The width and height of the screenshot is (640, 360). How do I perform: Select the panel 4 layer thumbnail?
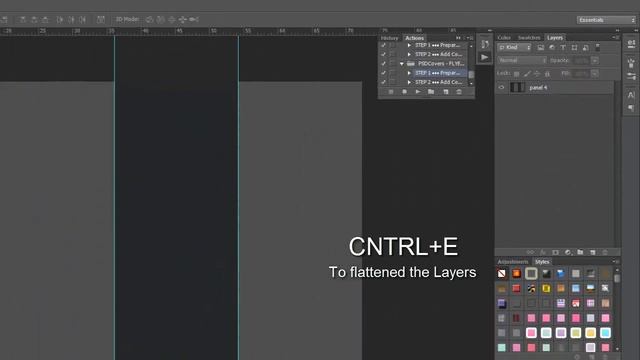pos(518,87)
